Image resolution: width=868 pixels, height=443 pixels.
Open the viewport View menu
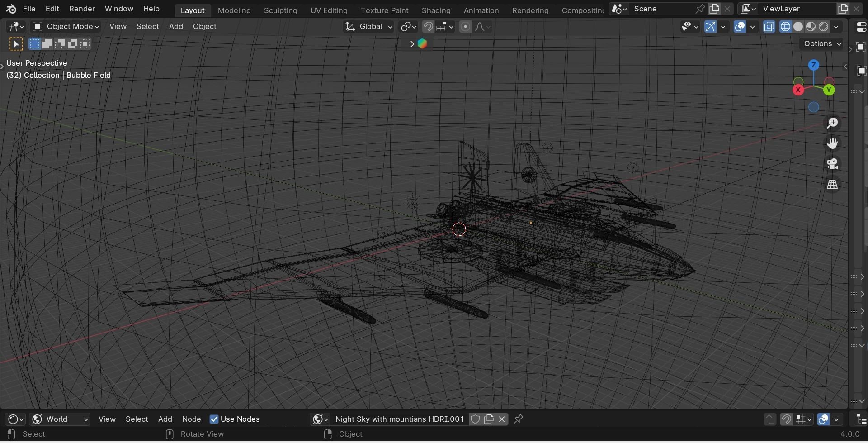coord(118,26)
